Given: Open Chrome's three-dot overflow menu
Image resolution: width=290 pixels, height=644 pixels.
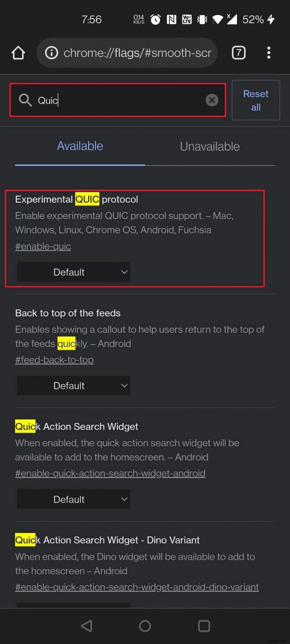Looking at the screenshot, I should pyautogui.click(x=269, y=53).
